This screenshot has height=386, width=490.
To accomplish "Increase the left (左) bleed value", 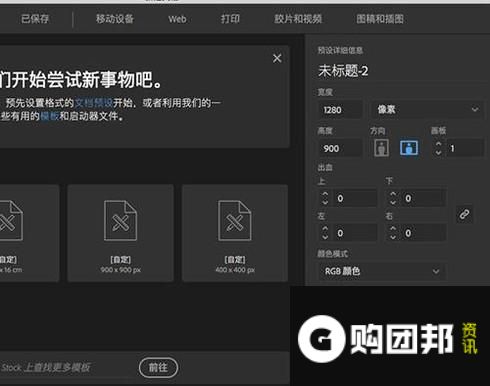I will pos(325,229).
